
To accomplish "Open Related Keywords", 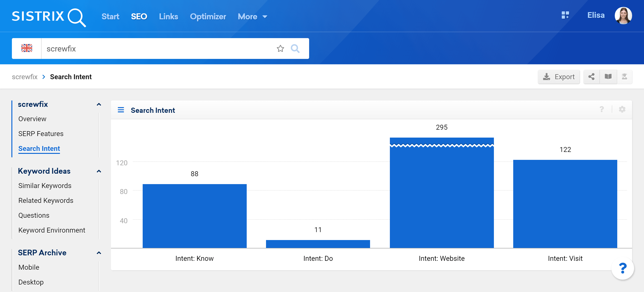I will click(x=46, y=200).
